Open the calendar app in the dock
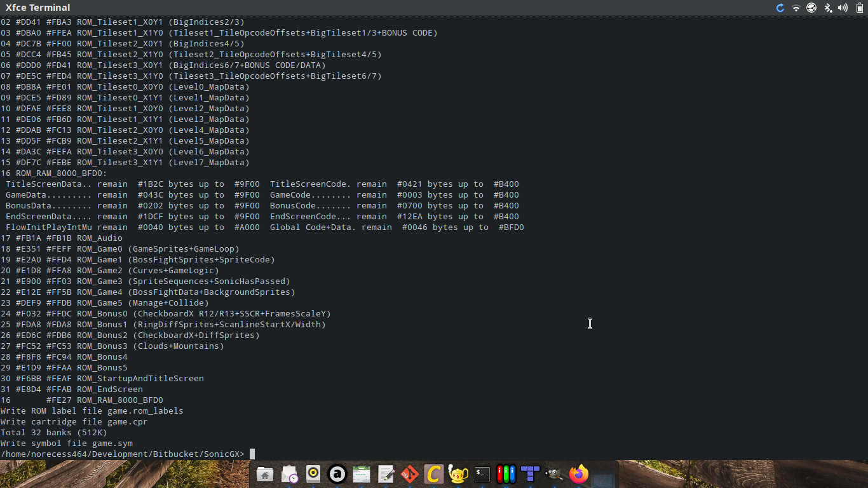This screenshot has width=868, height=488. 362,474
